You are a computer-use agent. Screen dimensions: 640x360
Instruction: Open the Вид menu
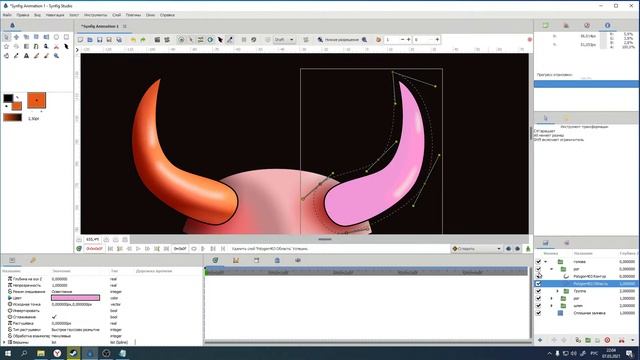tap(37, 15)
